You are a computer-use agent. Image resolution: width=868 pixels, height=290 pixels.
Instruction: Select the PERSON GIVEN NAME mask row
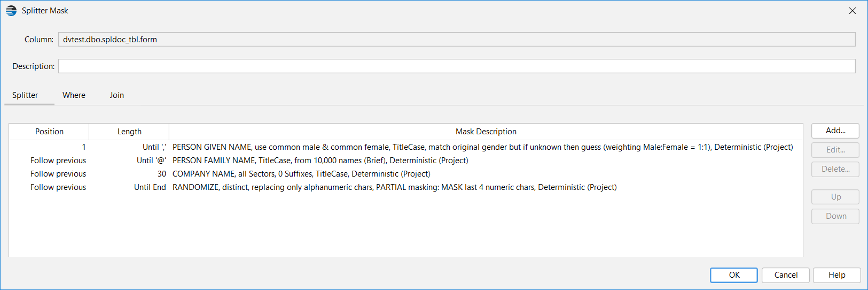406,147
